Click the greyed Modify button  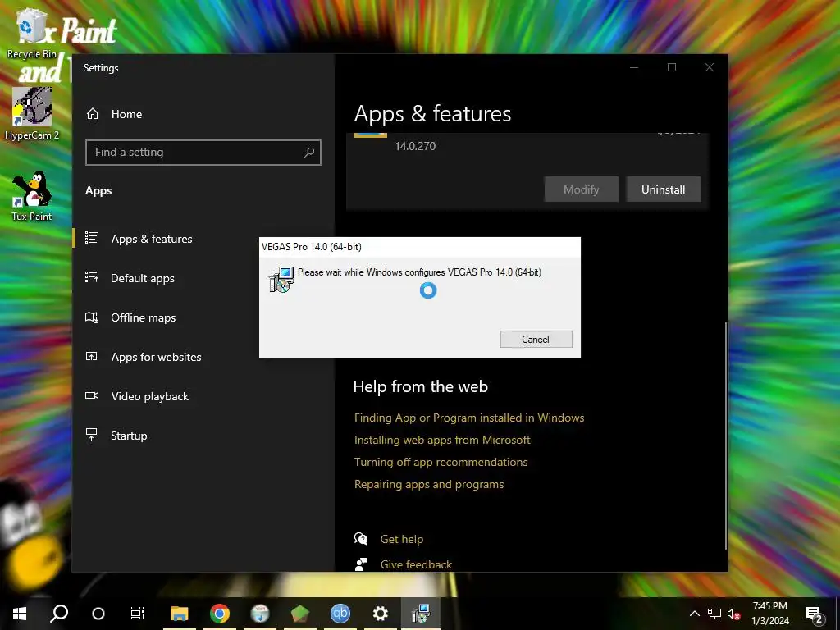point(582,189)
